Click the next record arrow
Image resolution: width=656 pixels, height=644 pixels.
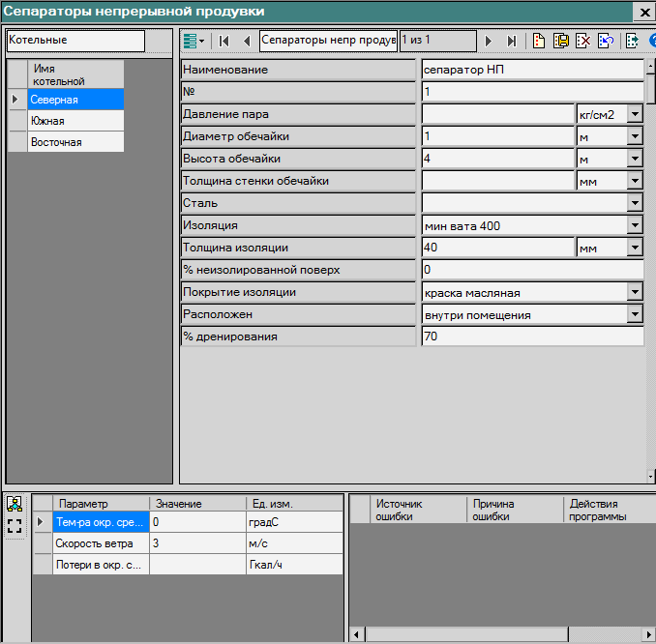[x=489, y=41]
